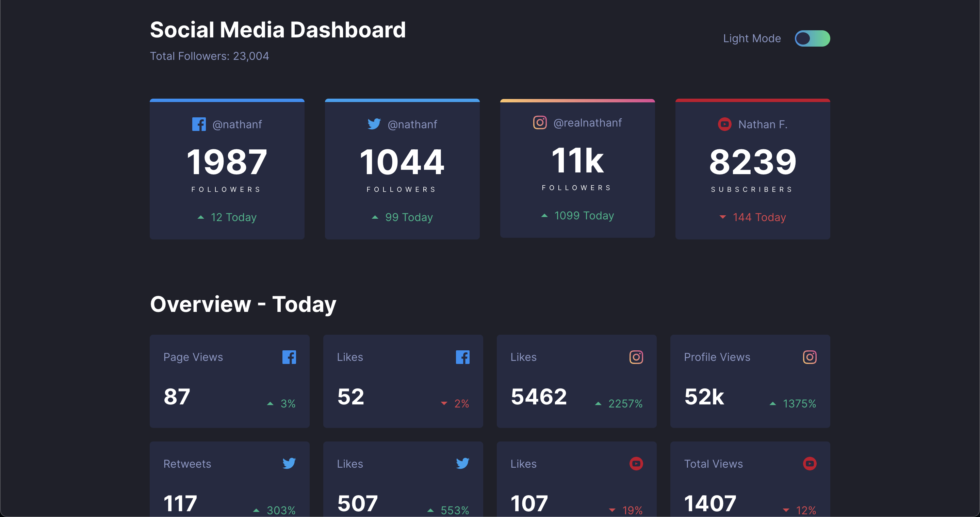This screenshot has width=980, height=517.
Task: Click the Twitter icon next to @nathanf
Action: pos(374,124)
